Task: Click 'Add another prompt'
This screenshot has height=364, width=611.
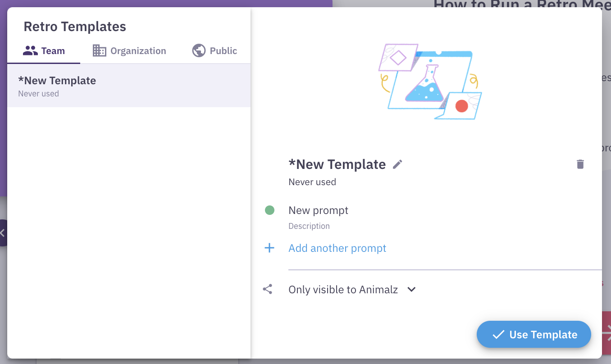Action: pyautogui.click(x=337, y=248)
